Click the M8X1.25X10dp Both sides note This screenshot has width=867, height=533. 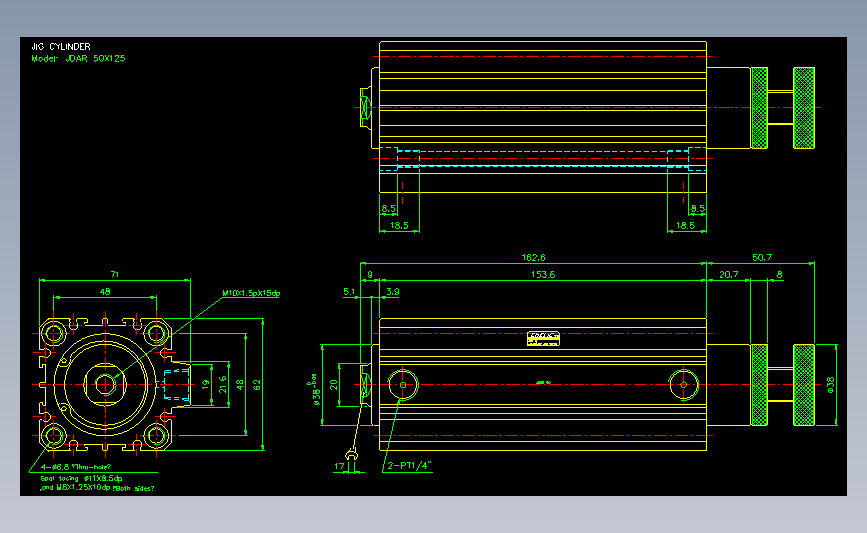tap(97, 488)
